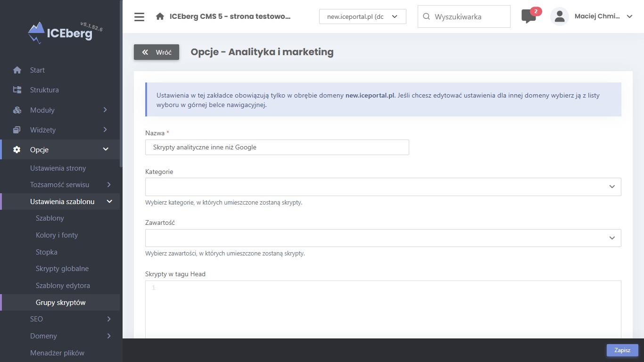Expand the Moduły submenu arrow
This screenshot has width=644, height=362.
(x=105, y=110)
